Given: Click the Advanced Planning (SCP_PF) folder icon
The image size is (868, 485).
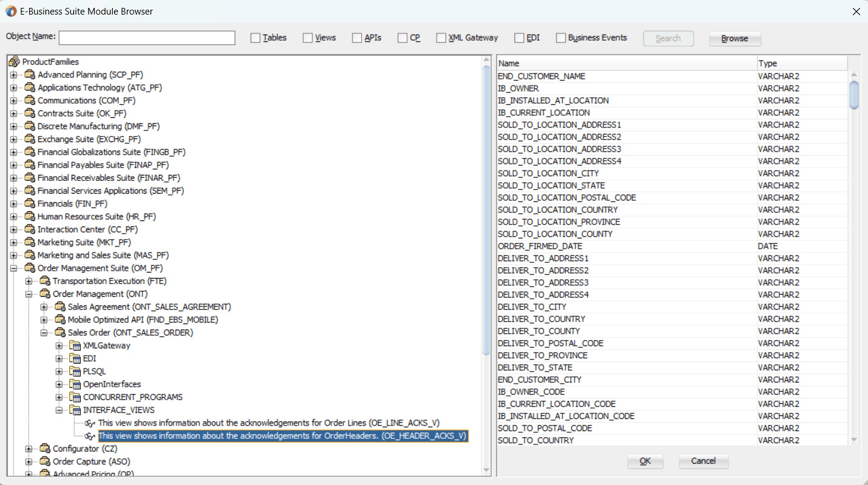Looking at the screenshot, I should point(30,75).
